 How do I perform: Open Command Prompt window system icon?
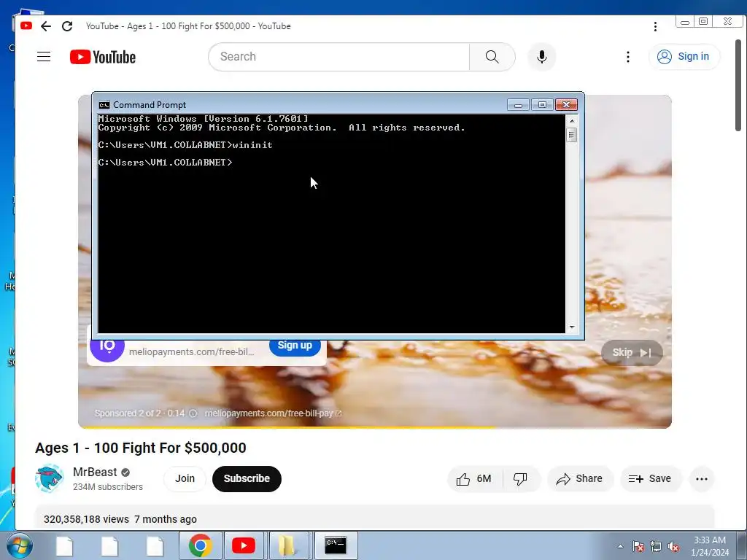104,105
